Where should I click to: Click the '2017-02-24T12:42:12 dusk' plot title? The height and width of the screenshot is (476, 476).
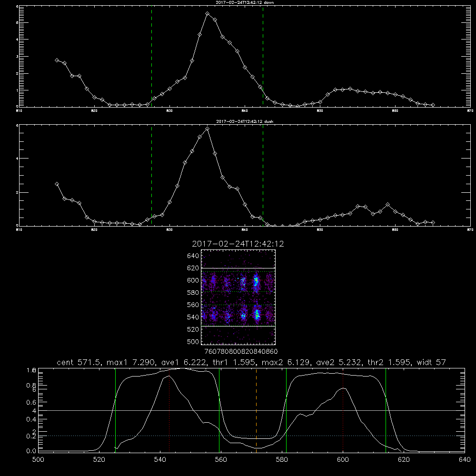245,121
